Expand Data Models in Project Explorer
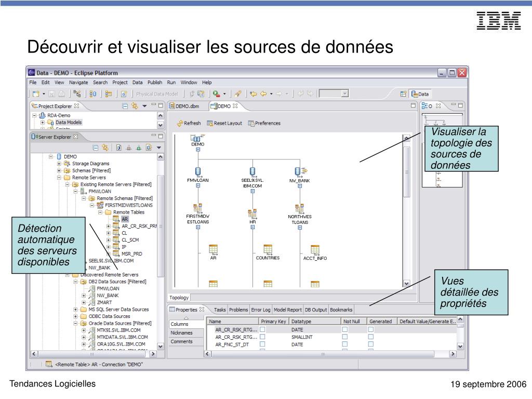 43,123
